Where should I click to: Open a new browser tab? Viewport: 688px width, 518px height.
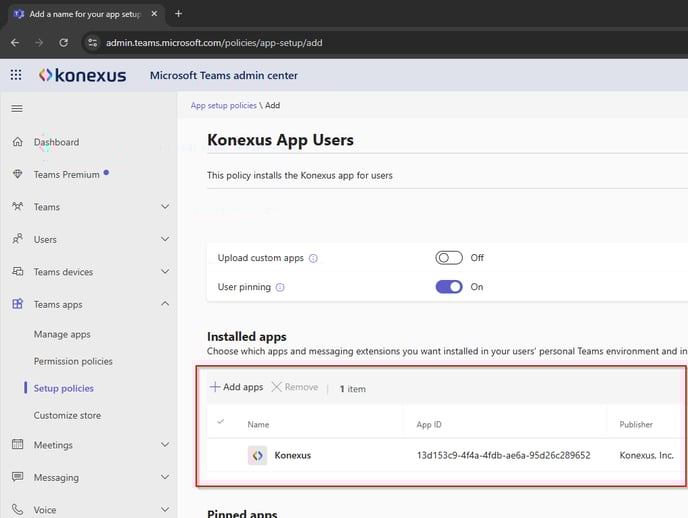click(178, 14)
